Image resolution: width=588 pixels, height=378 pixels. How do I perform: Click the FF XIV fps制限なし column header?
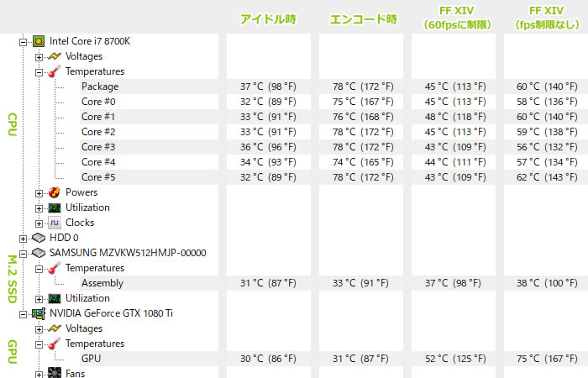(546, 18)
